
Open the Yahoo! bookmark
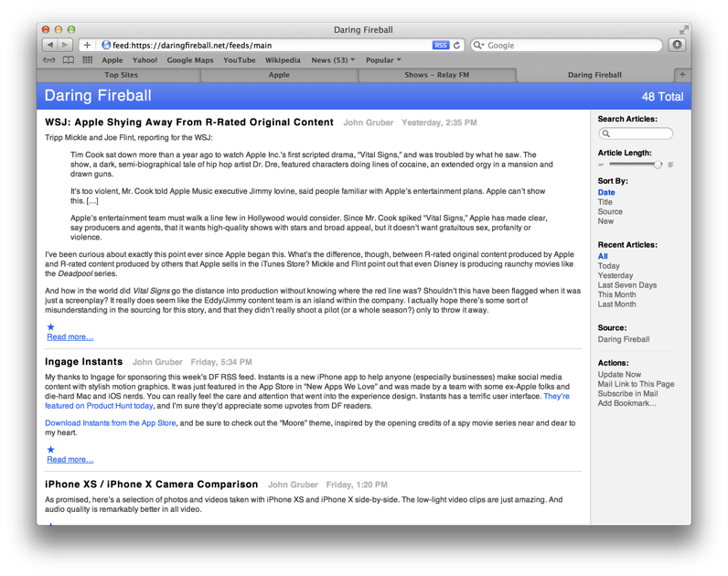coord(145,60)
